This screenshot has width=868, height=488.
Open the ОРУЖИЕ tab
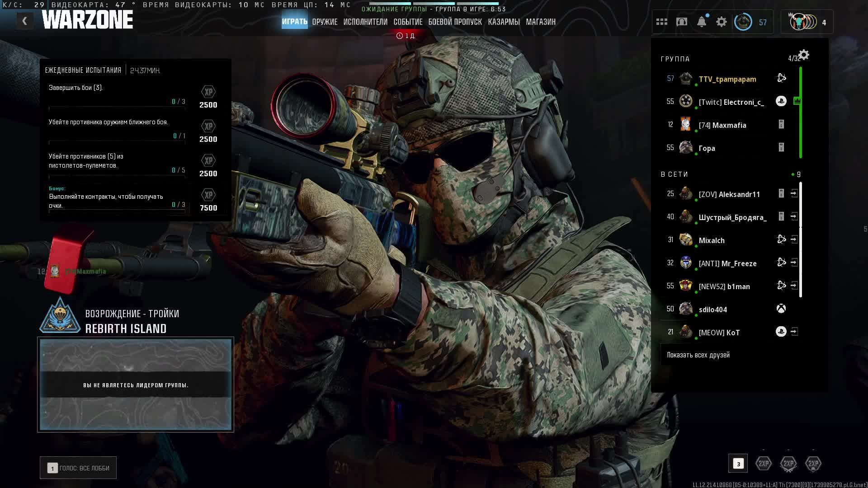pyautogui.click(x=325, y=22)
